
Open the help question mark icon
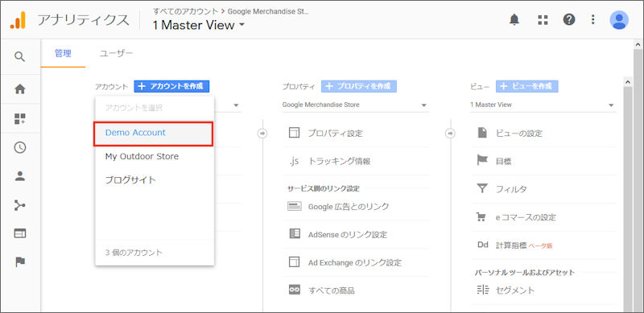pos(569,20)
